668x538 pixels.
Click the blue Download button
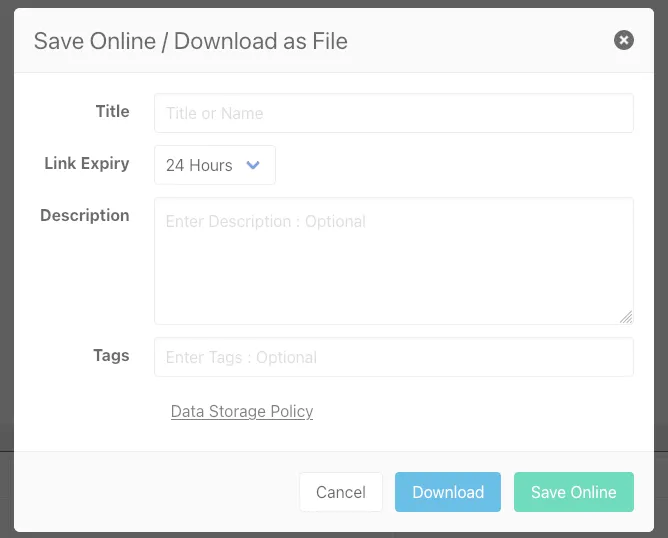coord(448,492)
